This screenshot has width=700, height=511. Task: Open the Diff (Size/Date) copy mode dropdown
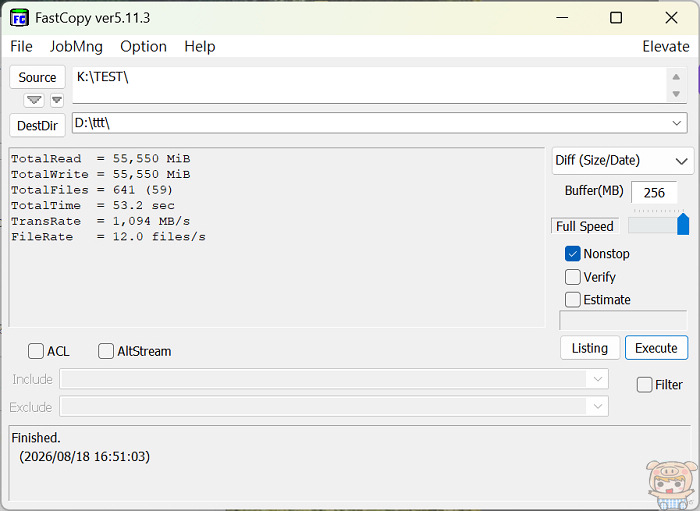tap(623, 161)
